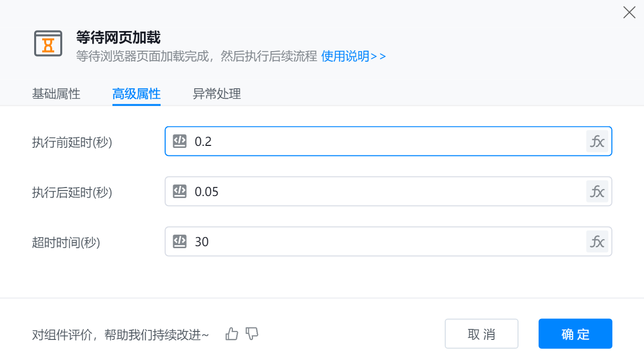Image resolution: width=644 pixels, height=363 pixels.
Task: Toggle code mode icon in 执行后延时 field
Action: click(180, 192)
